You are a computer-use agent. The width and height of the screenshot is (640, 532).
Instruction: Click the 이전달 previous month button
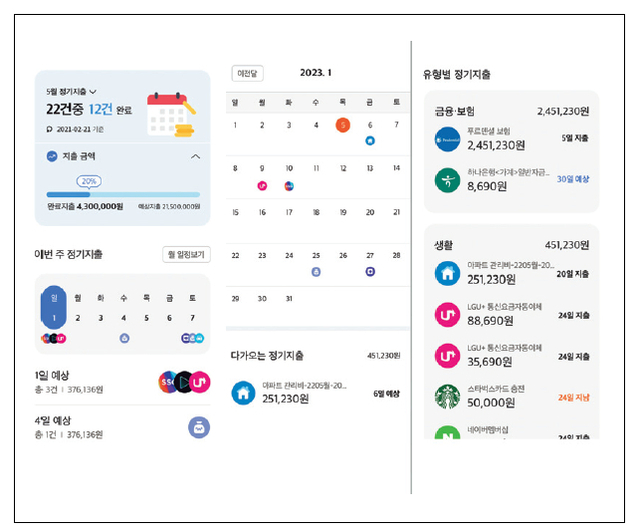point(247,73)
